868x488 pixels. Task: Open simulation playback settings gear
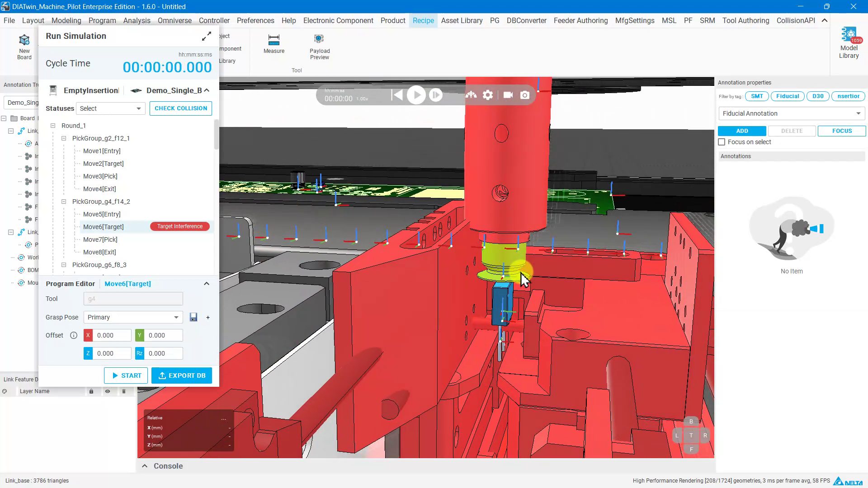click(488, 95)
